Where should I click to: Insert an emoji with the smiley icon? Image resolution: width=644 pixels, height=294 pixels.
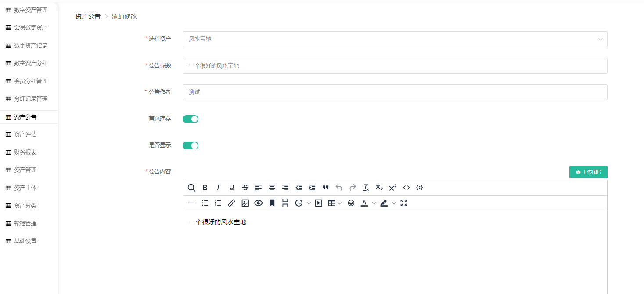coord(351,203)
